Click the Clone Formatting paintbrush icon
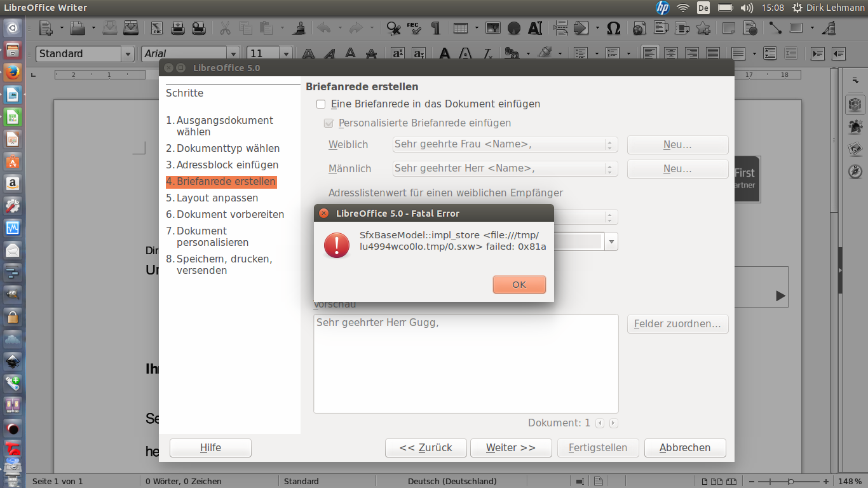Screen dimensions: 868x488 299,28
